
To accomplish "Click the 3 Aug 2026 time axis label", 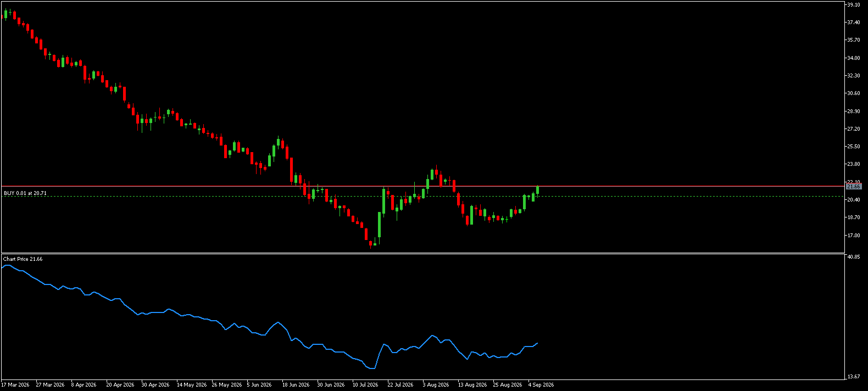I will [436, 385].
